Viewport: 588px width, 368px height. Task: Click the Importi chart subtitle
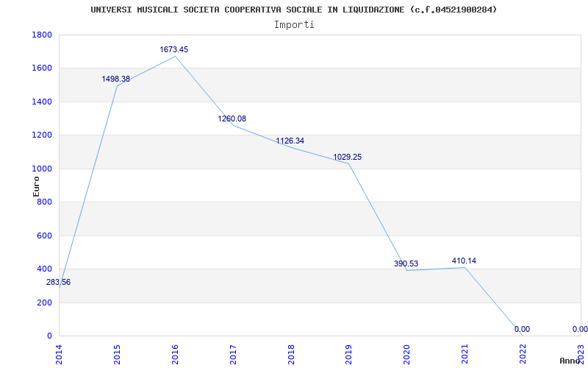(294, 25)
